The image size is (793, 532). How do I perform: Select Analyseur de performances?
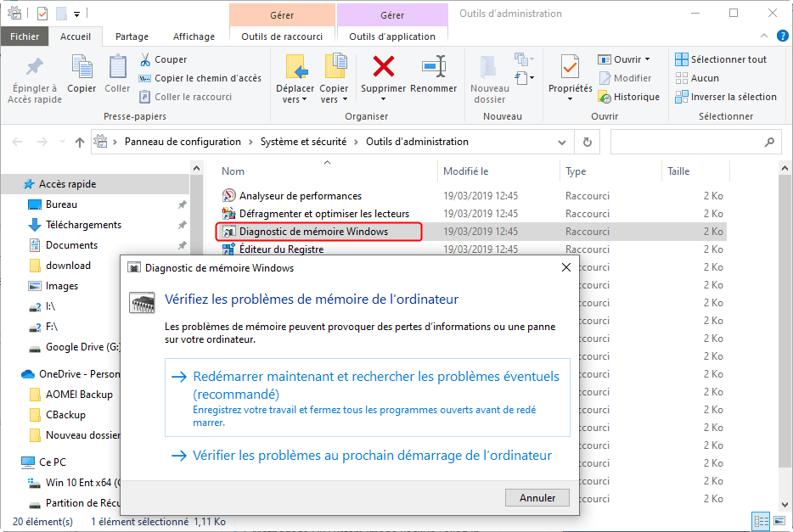[301, 196]
